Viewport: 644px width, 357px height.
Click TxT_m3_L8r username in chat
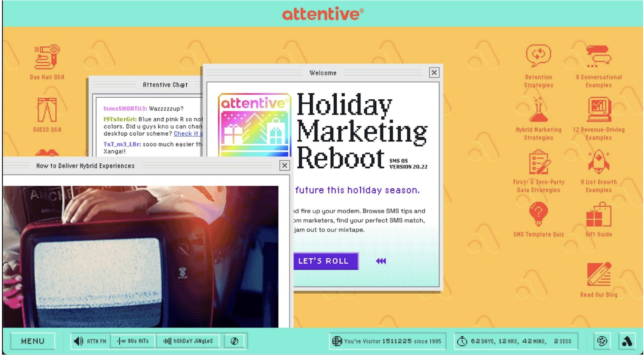click(122, 144)
